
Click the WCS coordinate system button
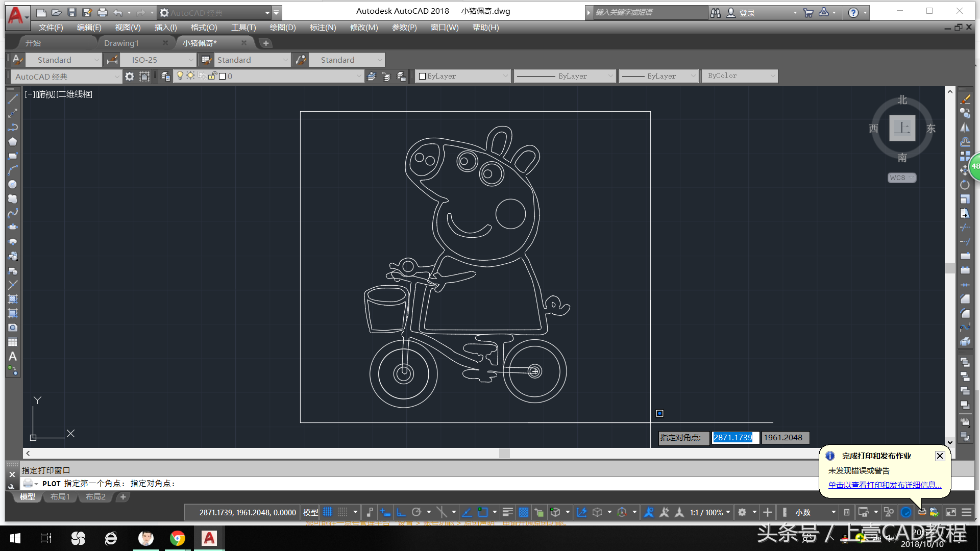(x=901, y=178)
